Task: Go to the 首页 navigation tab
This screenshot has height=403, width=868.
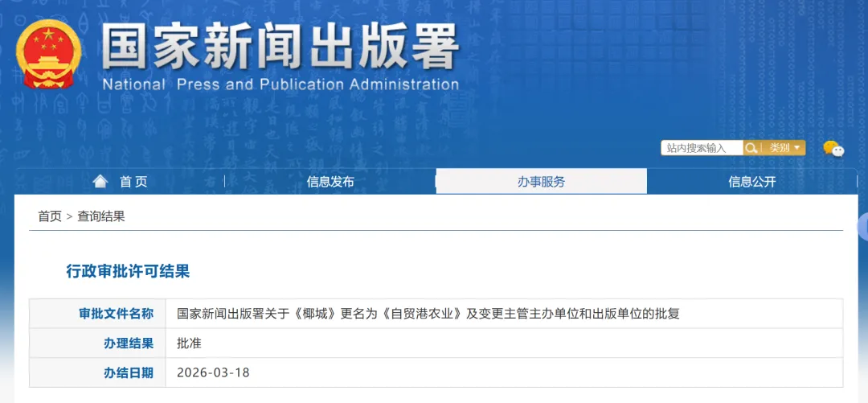Action: pyautogui.click(x=120, y=181)
